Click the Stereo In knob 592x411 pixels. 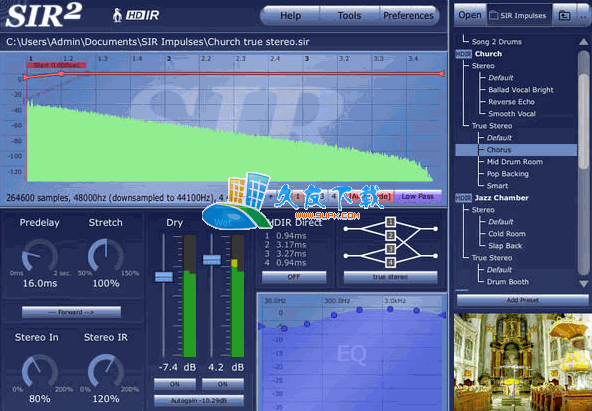pyautogui.click(x=40, y=372)
